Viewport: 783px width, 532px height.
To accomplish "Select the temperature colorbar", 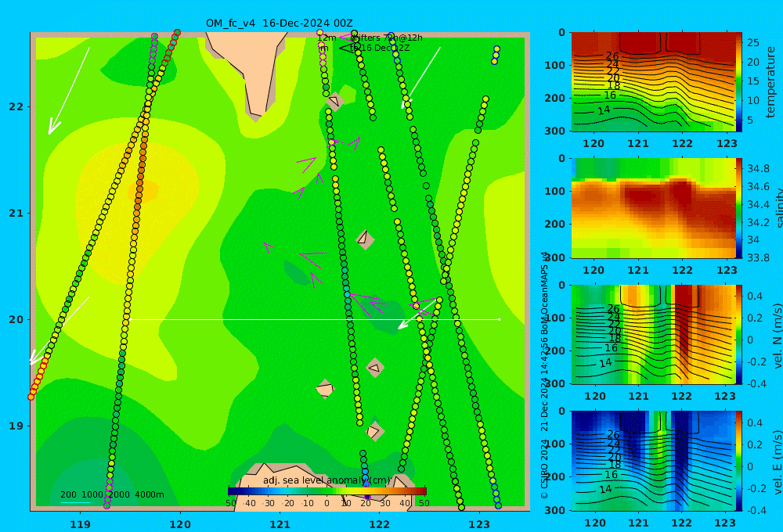I will tap(739, 82).
